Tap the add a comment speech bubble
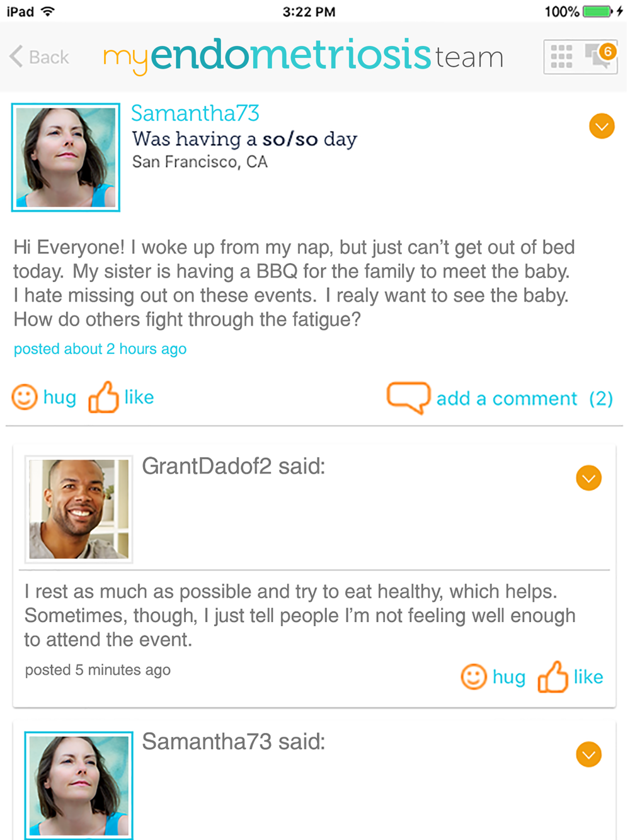This screenshot has height=840, width=630. tap(408, 397)
